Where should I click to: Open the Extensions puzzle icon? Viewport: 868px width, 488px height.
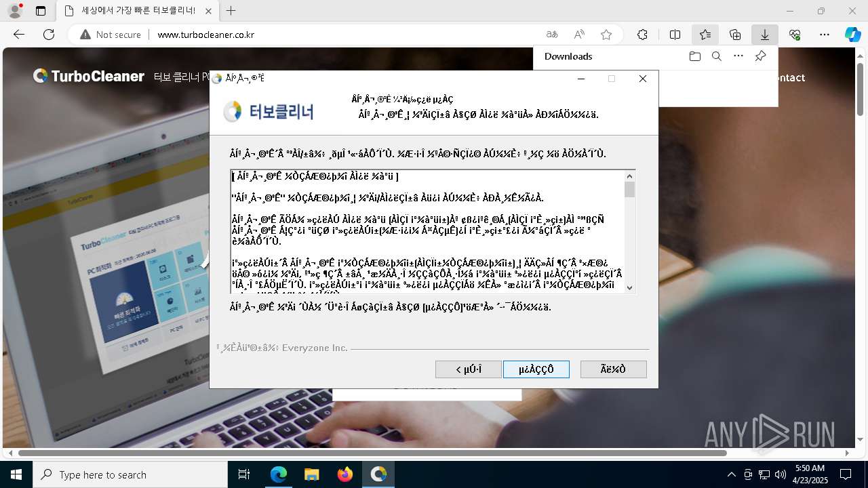(642, 35)
